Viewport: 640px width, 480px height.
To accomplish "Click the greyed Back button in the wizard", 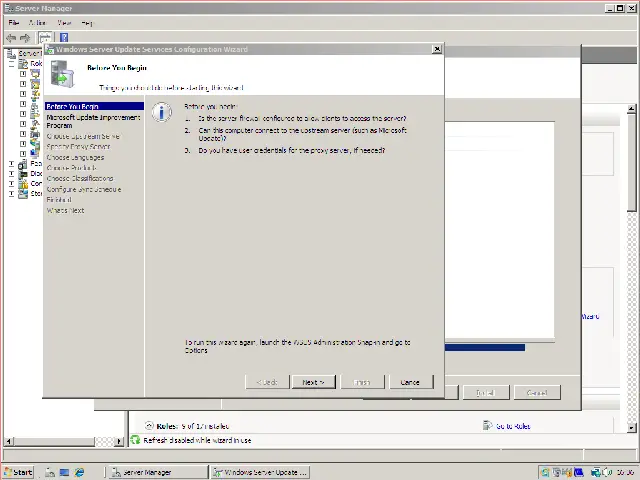I will (x=267, y=382).
